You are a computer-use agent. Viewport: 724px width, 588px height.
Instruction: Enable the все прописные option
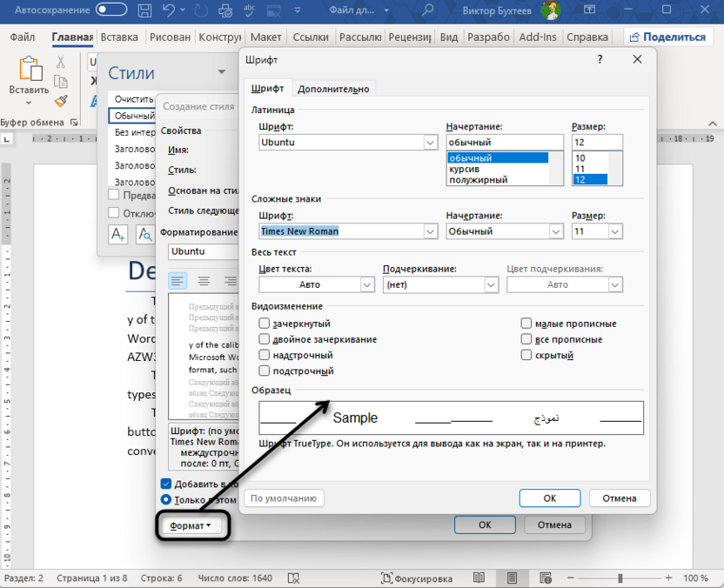(x=526, y=338)
